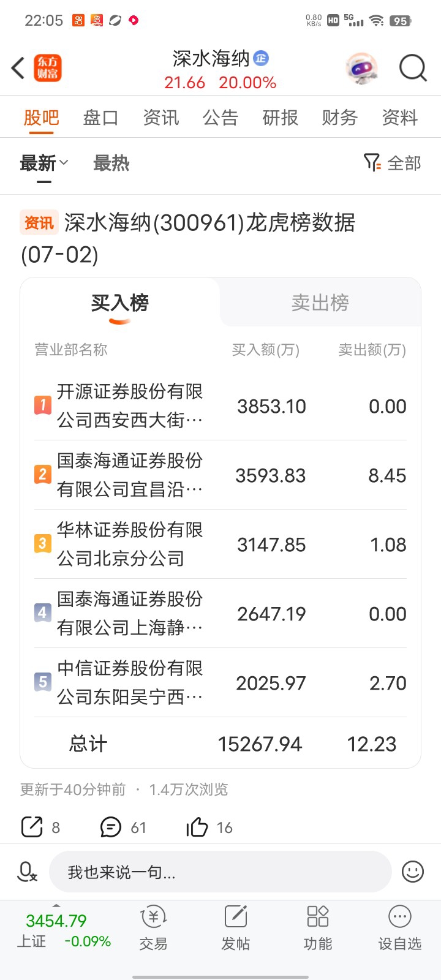Open the robot assistant avatar
The image size is (441, 980).
coord(362,68)
